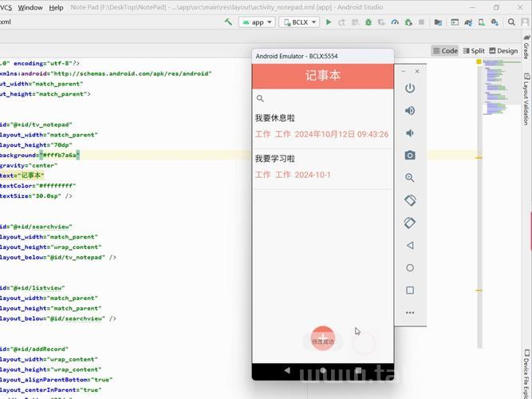Tap the red add record button
This screenshot has width=532, height=399.
[x=323, y=338]
